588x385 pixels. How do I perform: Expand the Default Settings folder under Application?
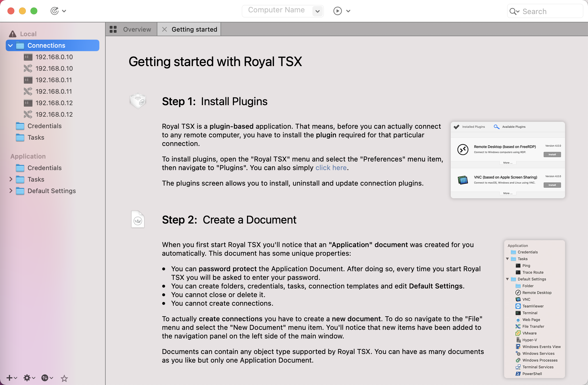[x=11, y=191]
